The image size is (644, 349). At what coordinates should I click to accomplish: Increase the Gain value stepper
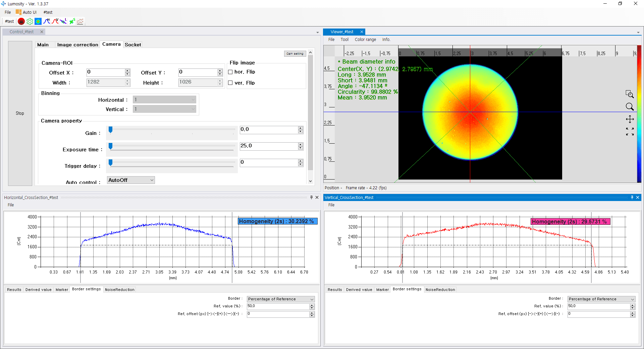(x=301, y=128)
